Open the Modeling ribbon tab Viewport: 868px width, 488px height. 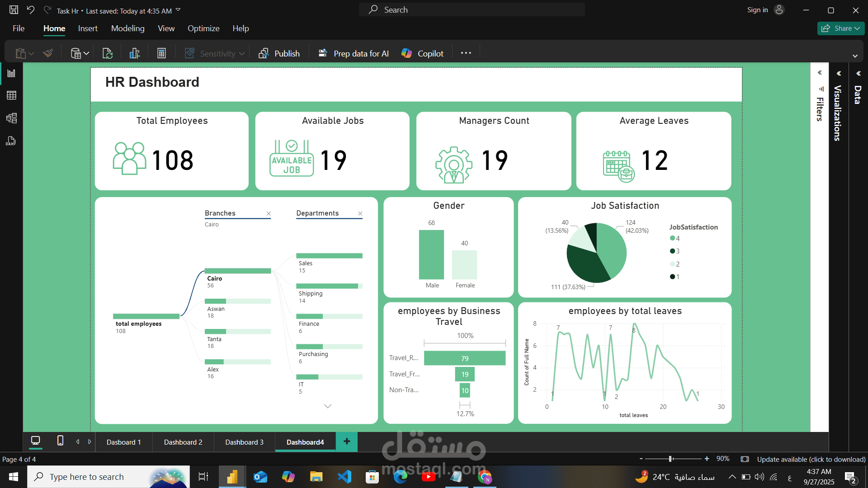coord(127,28)
